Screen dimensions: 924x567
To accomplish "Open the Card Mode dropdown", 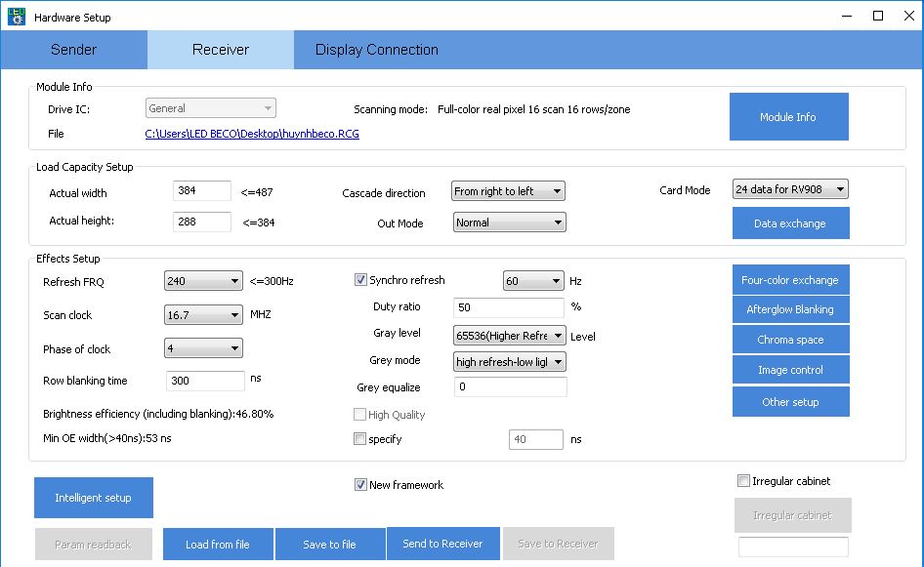I will (x=790, y=189).
